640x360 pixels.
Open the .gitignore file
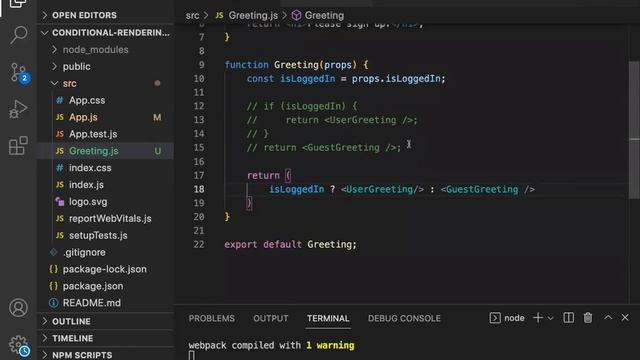(x=105, y=252)
